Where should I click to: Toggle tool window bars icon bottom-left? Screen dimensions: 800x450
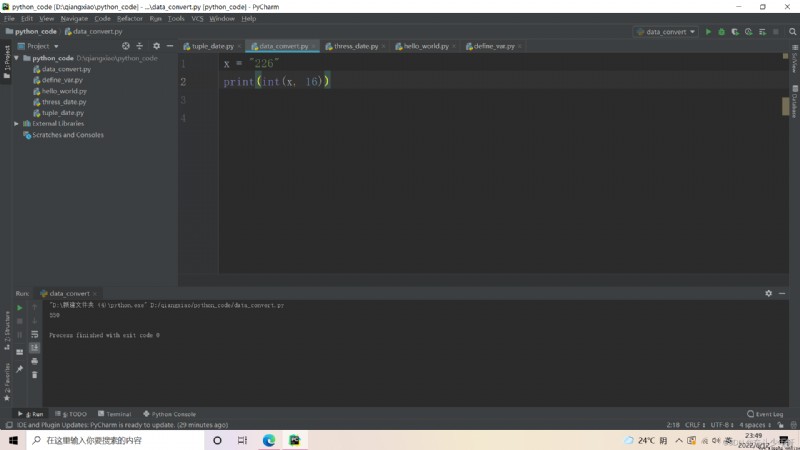[x=9, y=425]
